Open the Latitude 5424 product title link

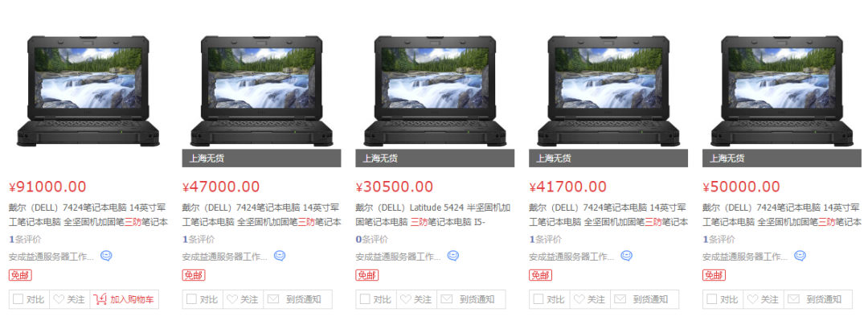[x=433, y=215]
